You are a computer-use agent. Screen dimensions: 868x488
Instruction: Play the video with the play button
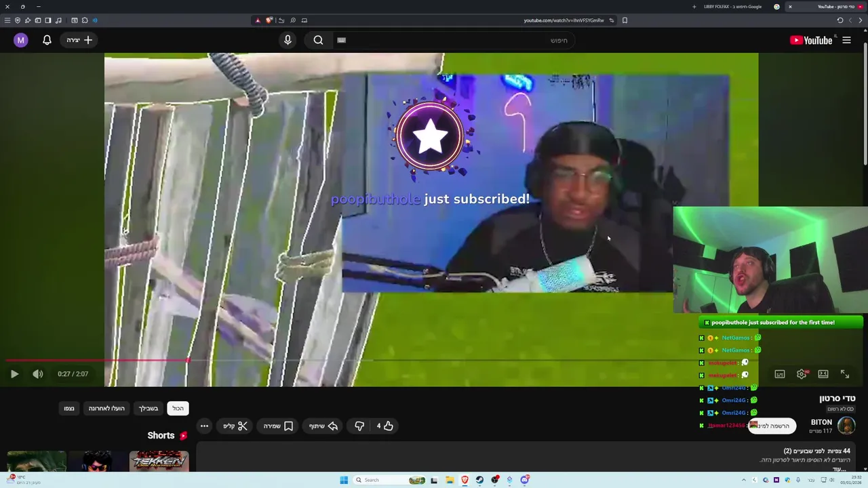pos(14,374)
